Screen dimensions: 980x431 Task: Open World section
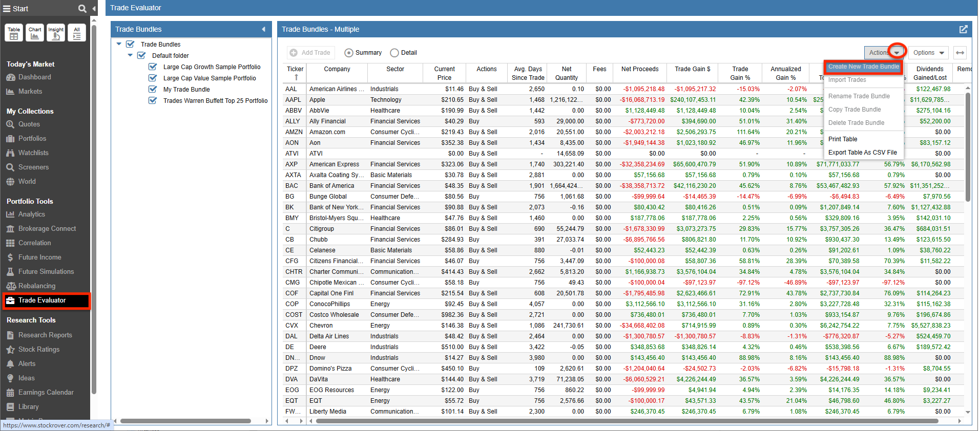point(27,182)
